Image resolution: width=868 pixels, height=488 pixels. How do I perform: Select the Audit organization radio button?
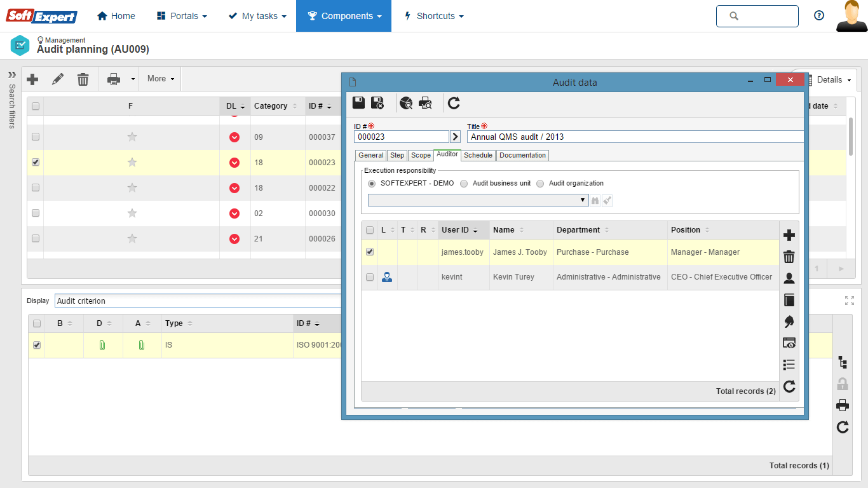(x=540, y=183)
